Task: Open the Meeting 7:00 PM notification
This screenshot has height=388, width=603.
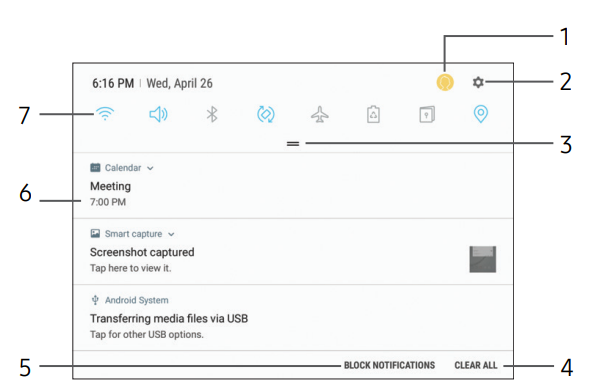Action: point(293,186)
